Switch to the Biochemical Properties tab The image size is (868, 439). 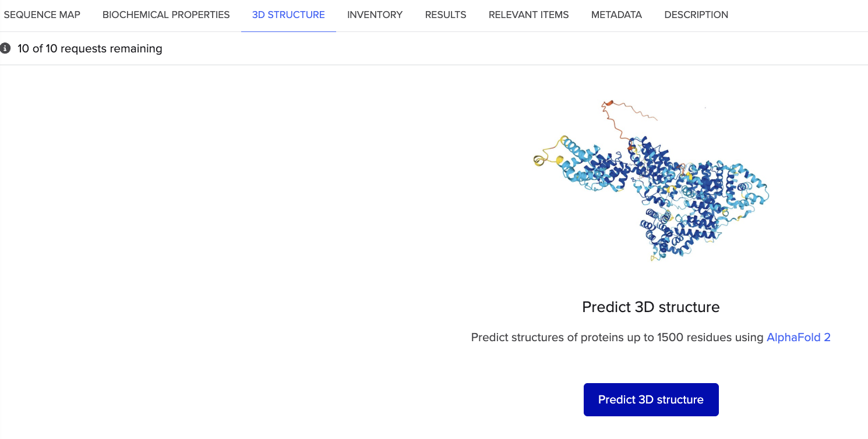[166, 15]
